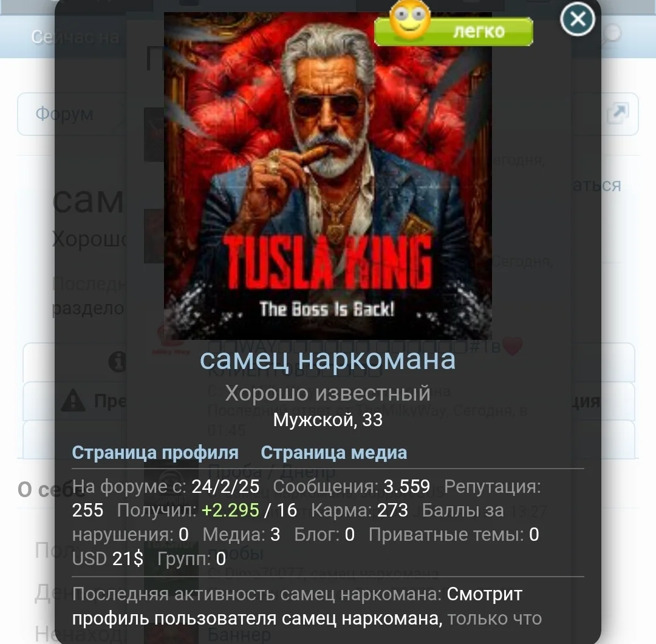
Task: Open the reputation value 255
Action: click(x=87, y=510)
